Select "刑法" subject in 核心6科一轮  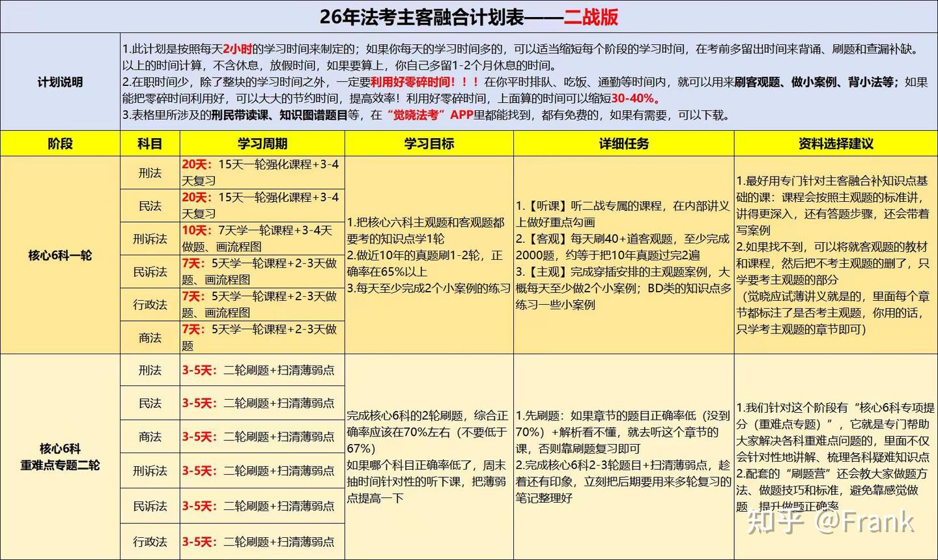pyautogui.click(x=150, y=173)
